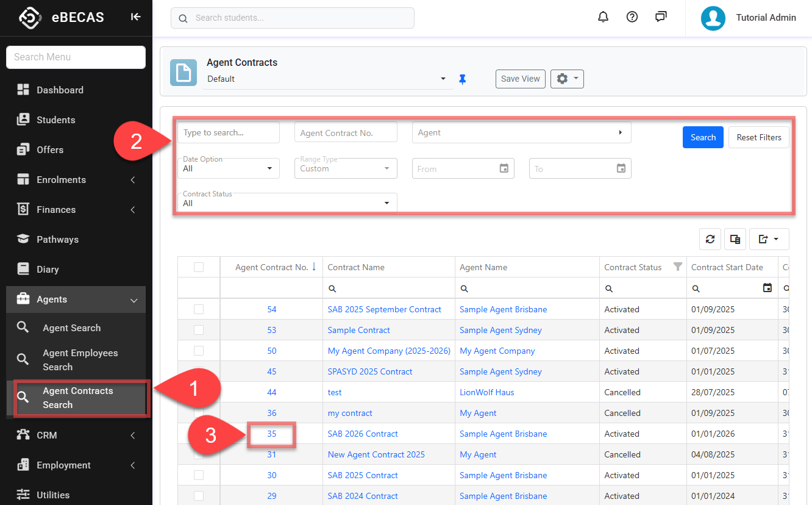Refresh the agent contracts grid

click(x=710, y=239)
